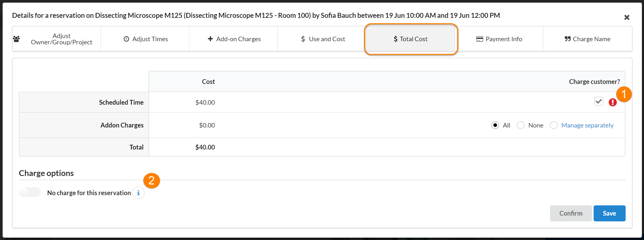Click the group icon on Adjust Owner tab

16,39
